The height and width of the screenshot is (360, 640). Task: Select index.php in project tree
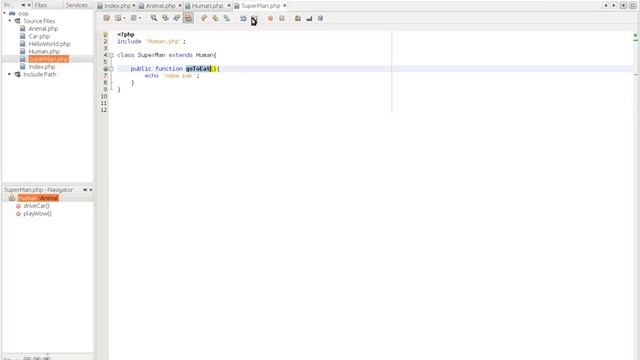click(x=42, y=67)
